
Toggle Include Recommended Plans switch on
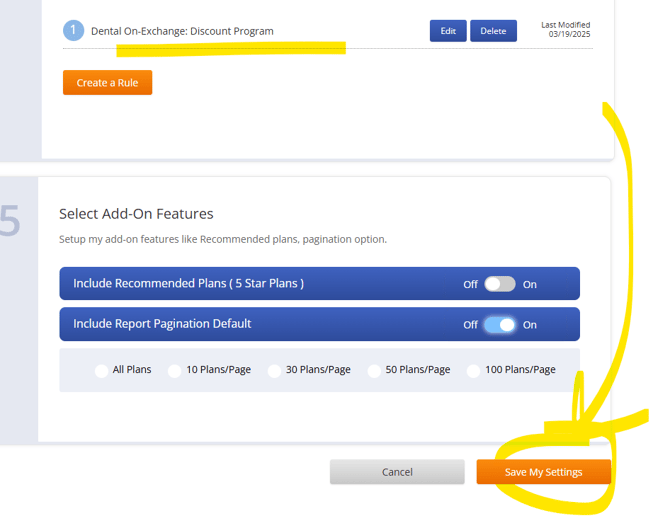coord(500,284)
